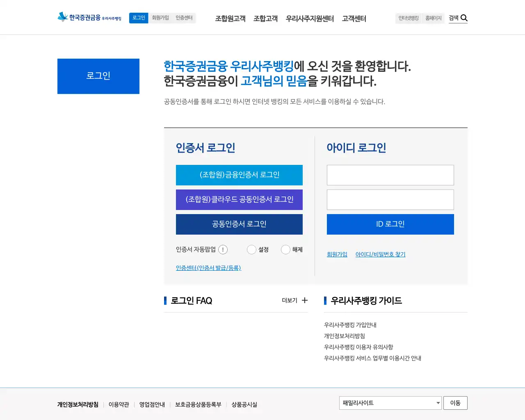525x420 pixels.
Task: Open 우리사주뱅킹 가입안내 guide
Action: pyautogui.click(x=350, y=325)
